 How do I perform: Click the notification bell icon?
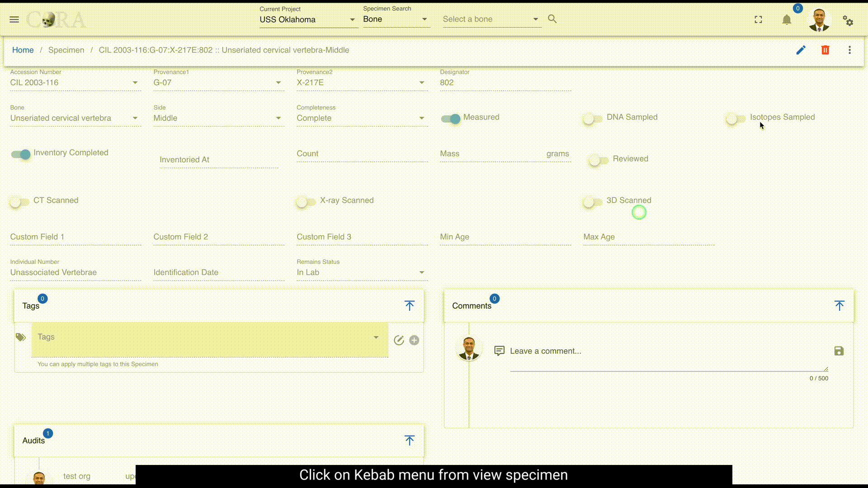pyautogui.click(x=787, y=20)
